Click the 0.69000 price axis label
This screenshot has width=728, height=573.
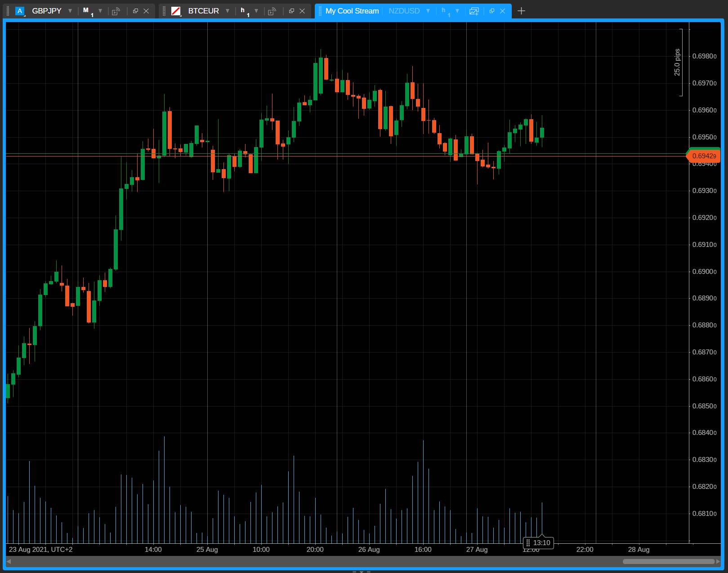point(705,272)
